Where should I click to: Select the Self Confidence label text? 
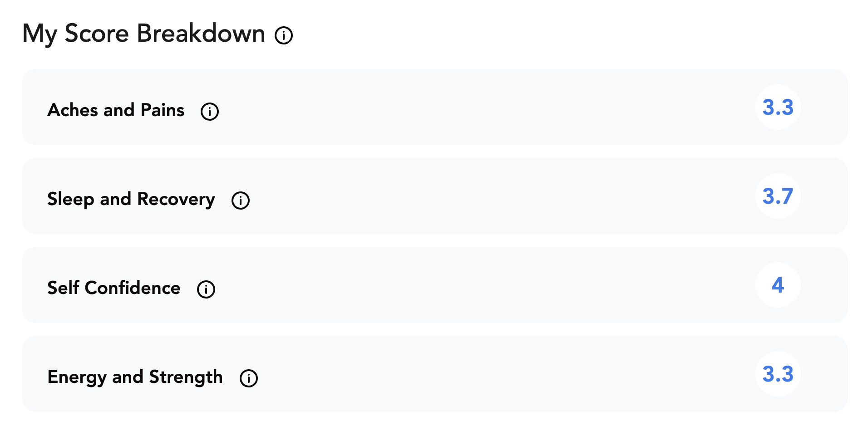coord(114,288)
